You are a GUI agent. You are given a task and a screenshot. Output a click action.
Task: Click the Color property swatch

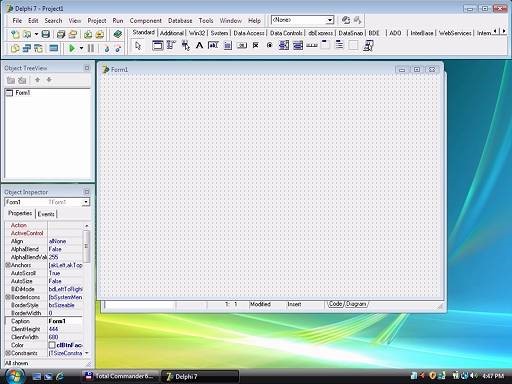[52, 345]
